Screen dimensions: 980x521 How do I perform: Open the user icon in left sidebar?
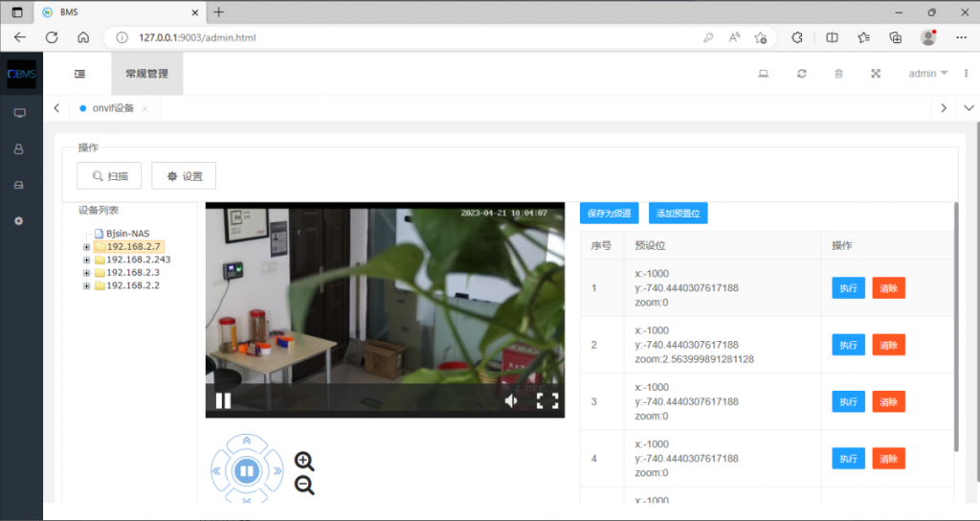(19, 149)
